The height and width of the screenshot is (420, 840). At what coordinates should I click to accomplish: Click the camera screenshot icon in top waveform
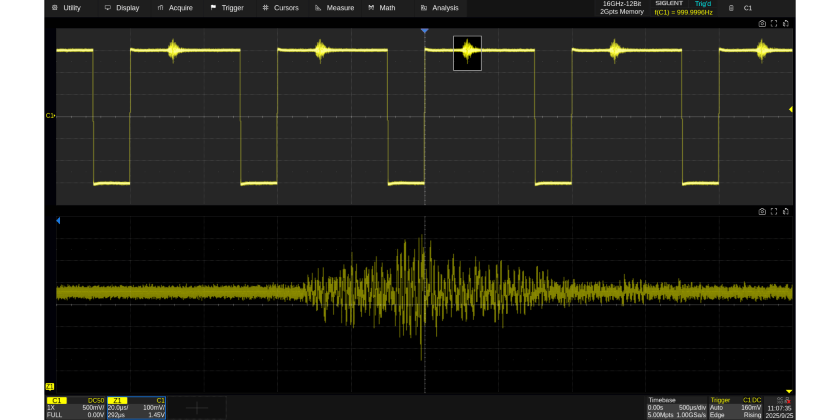click(x=762, y=23)
